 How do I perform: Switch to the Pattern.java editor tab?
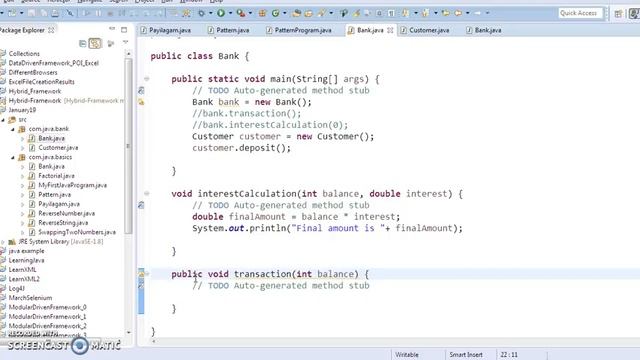coord(229,30)
